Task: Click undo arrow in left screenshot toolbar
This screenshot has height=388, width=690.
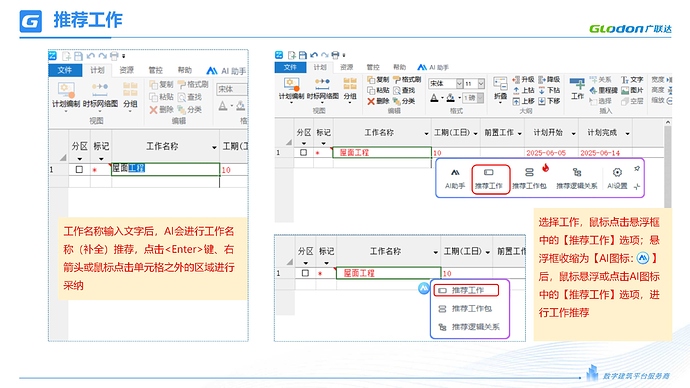Action: pyautogui.click(x=91, y=56)
